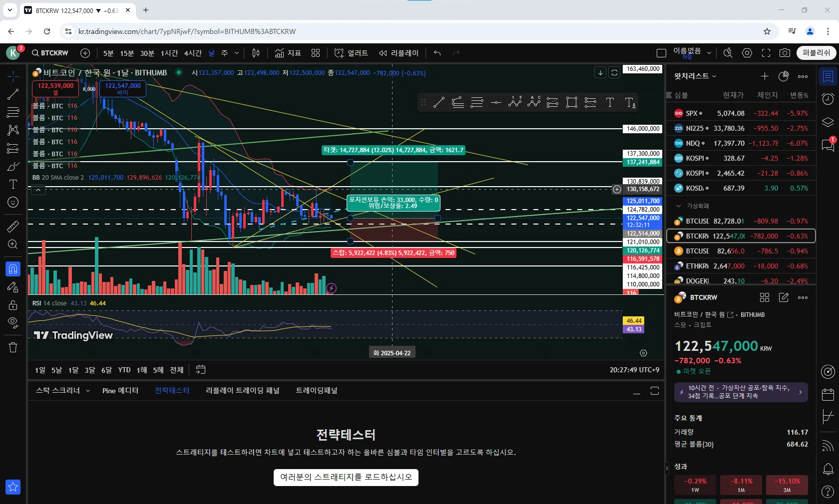Pick the Fib retracement tool in floating toolbar

click(477, 103)
